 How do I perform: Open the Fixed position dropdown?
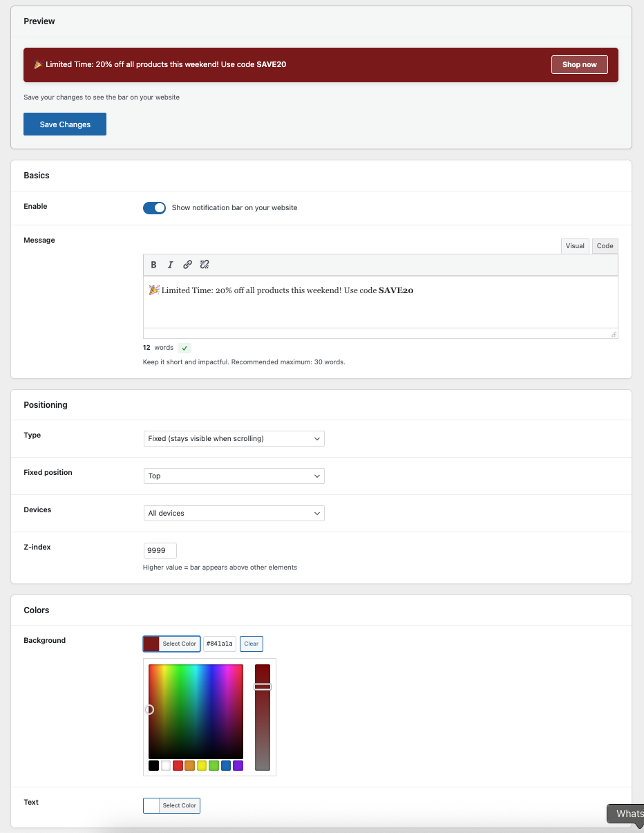click(x=234, y=476)
